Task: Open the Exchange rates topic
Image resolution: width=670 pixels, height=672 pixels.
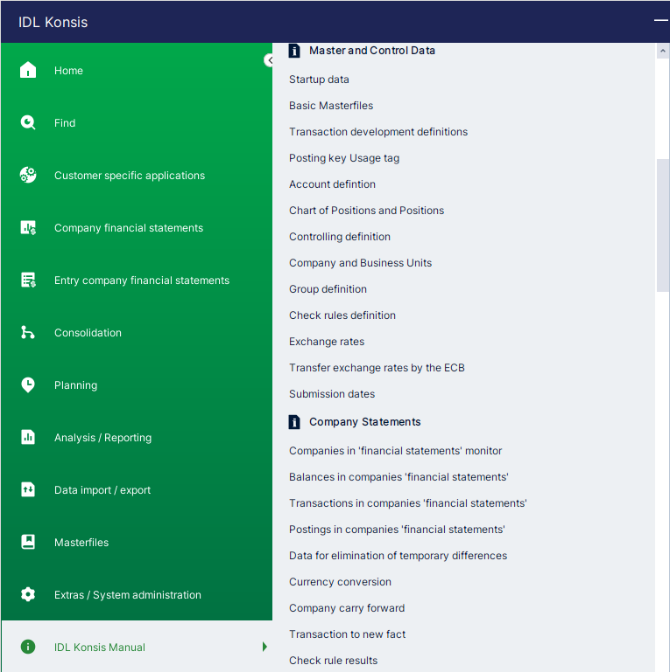Action: (327, 342)
